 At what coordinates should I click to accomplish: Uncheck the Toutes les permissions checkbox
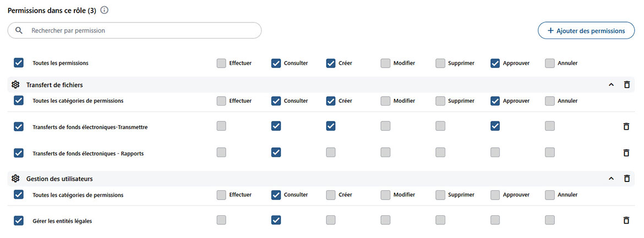pos(19,63)
